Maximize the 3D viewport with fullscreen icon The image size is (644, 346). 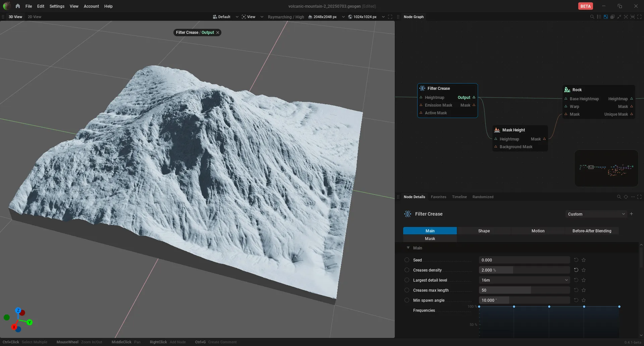click(390, 17)
